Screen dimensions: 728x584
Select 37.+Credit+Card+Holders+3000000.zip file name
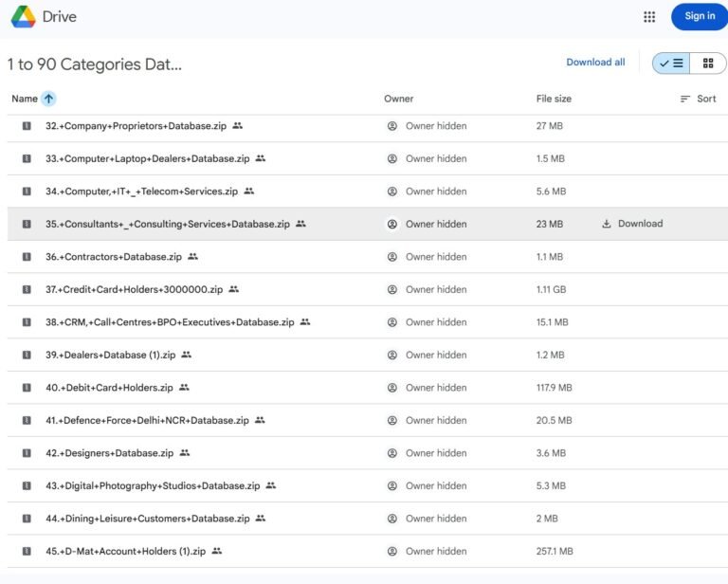(x=135, y=290)
